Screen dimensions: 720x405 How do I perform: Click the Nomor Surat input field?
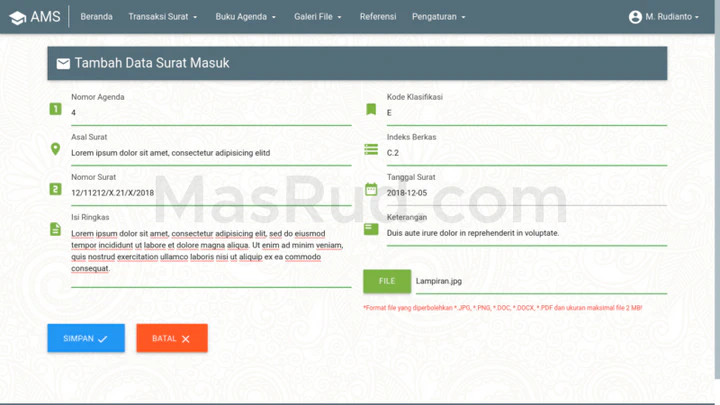(210, 192)
